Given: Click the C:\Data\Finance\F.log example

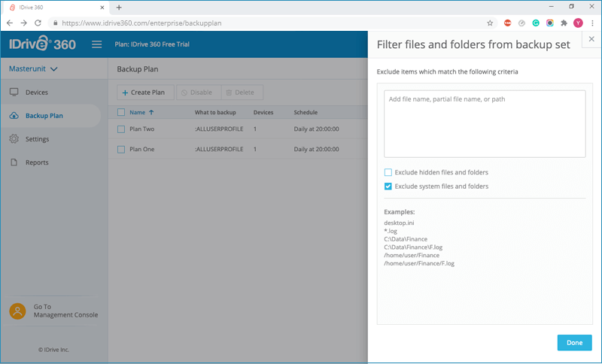Looking at the screenshot, I should click(413, 247).
